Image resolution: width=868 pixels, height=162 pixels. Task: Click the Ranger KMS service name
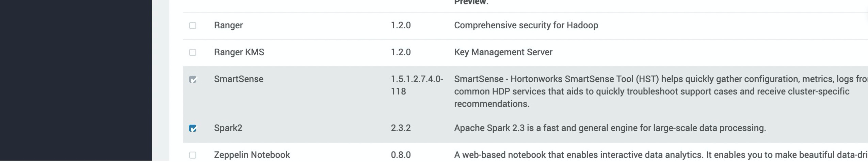coord(239,52)
